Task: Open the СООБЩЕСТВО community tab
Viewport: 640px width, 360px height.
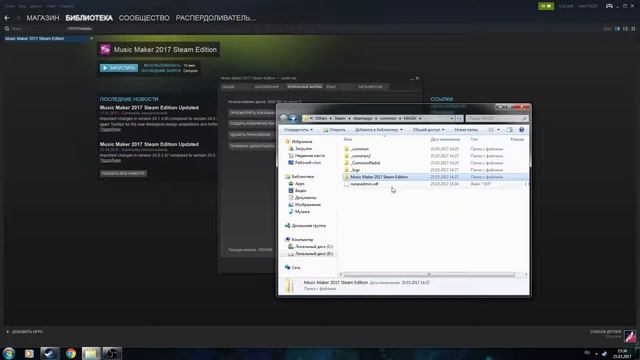Action: click(144, 18)
